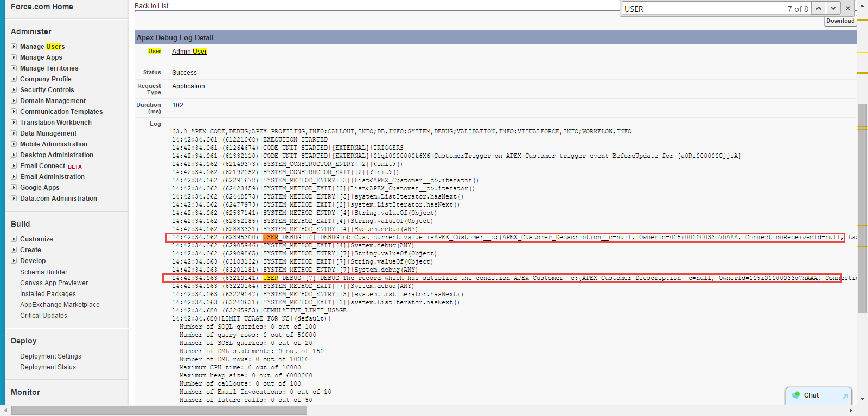
Task: Click the Chat widget icon
Action: click(796, 395)
